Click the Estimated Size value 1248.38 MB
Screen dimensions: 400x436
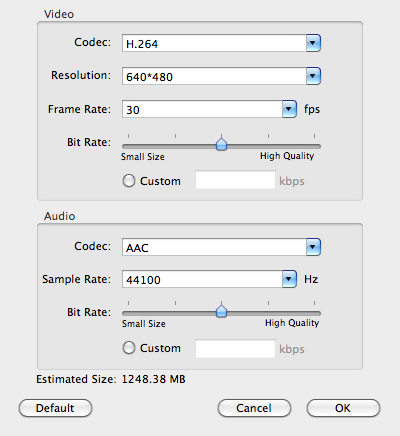(x=154, y=379)
